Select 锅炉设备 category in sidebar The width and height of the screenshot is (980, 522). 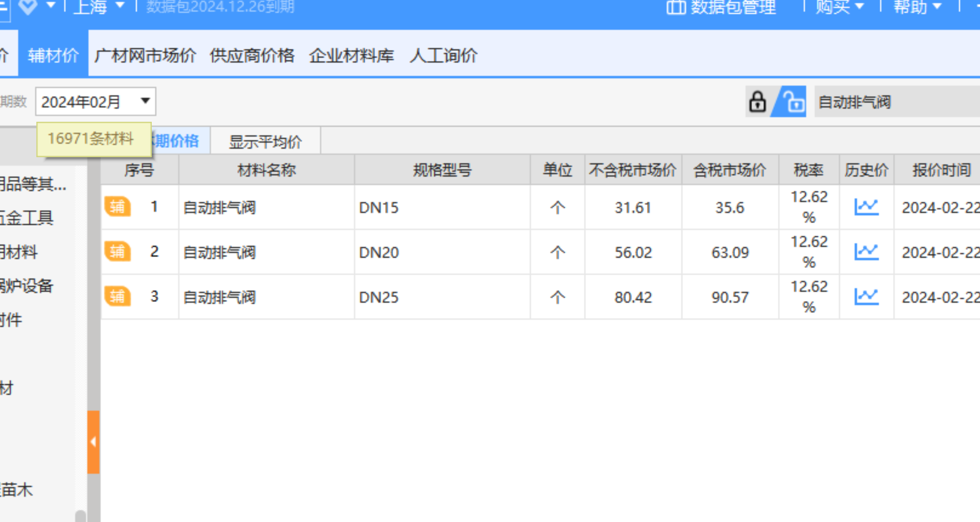tap(27, 286)
